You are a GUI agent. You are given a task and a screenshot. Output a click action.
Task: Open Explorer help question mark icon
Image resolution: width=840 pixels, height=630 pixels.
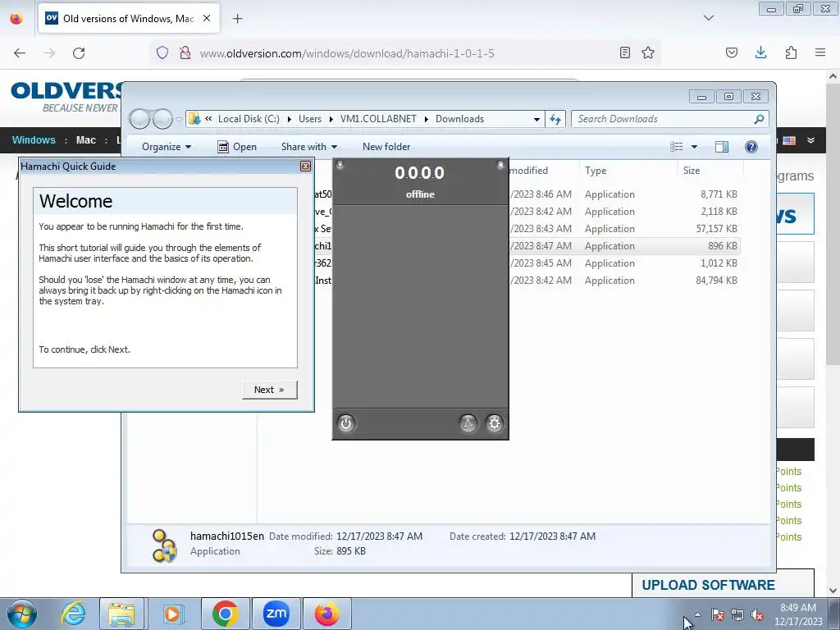751,147
